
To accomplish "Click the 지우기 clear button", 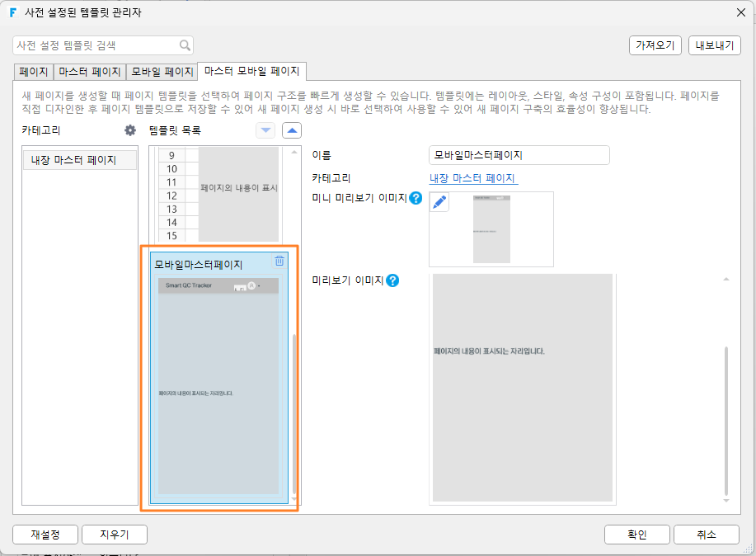I will (x=115, y=535).
